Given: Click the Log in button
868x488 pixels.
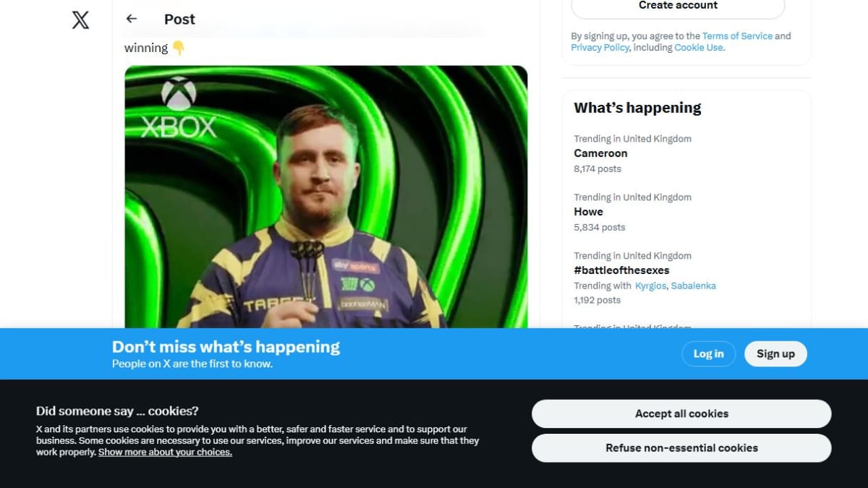Looking at the screenshot, I should tap(708, 354).
